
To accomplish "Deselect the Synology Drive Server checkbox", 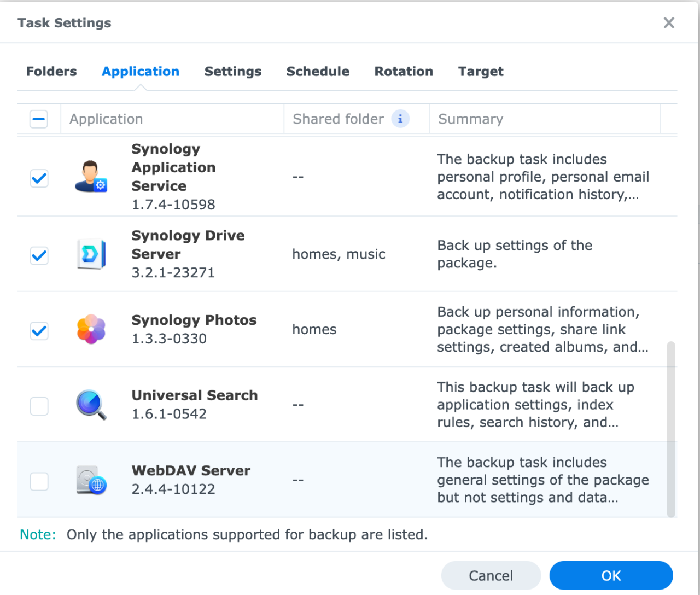I will pyautogui.click(x=39, y=255).
